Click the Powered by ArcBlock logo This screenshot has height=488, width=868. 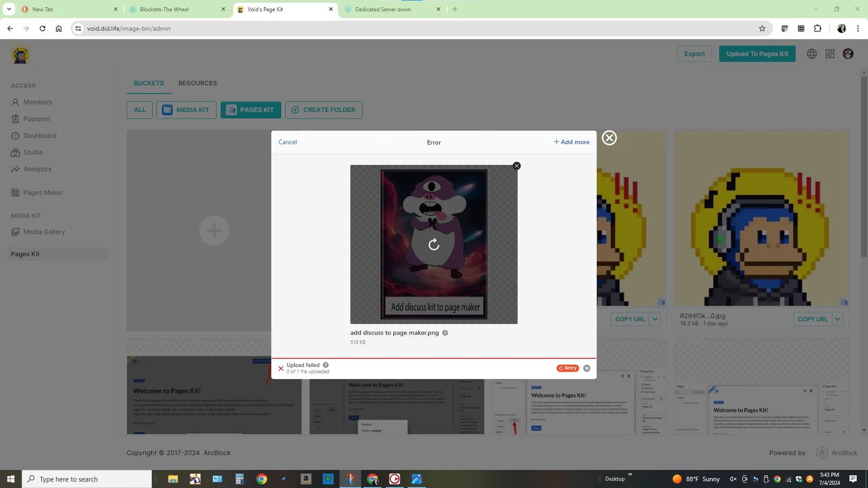click(837, 453)
